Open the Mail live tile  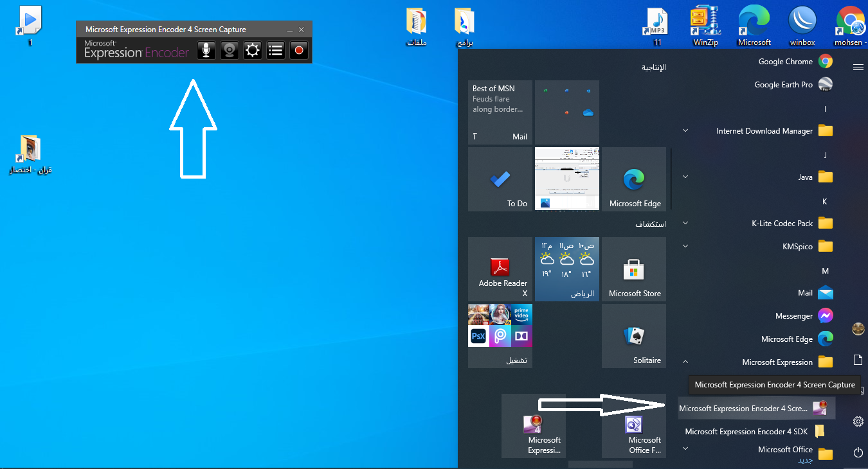tap(500, 112)
